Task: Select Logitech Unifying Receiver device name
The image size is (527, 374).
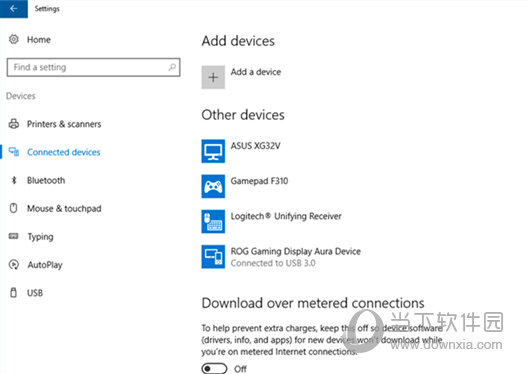Action: coord(286,216)
